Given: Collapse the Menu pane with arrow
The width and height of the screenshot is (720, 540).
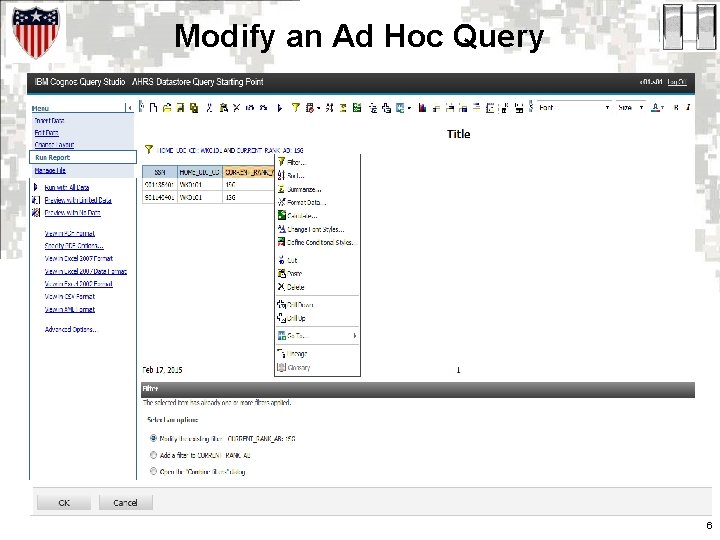Looking at the screenshot, I should (129, 108).
